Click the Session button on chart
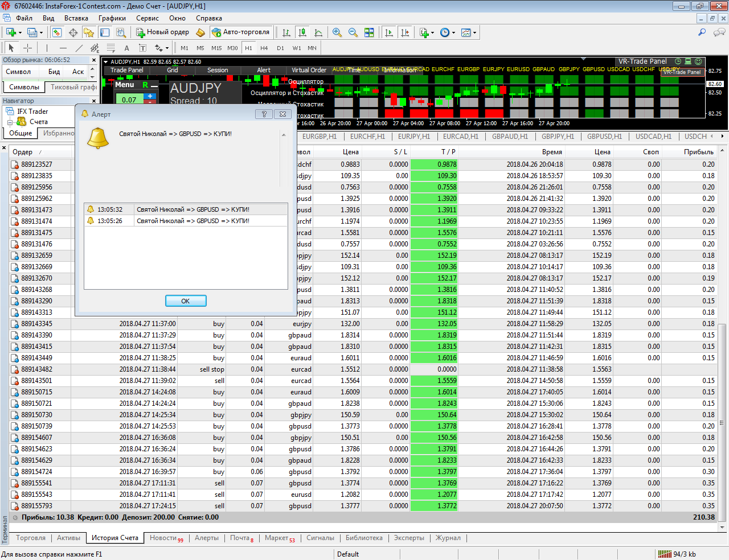Screen dimensions: 729x560 click(218, 70)
